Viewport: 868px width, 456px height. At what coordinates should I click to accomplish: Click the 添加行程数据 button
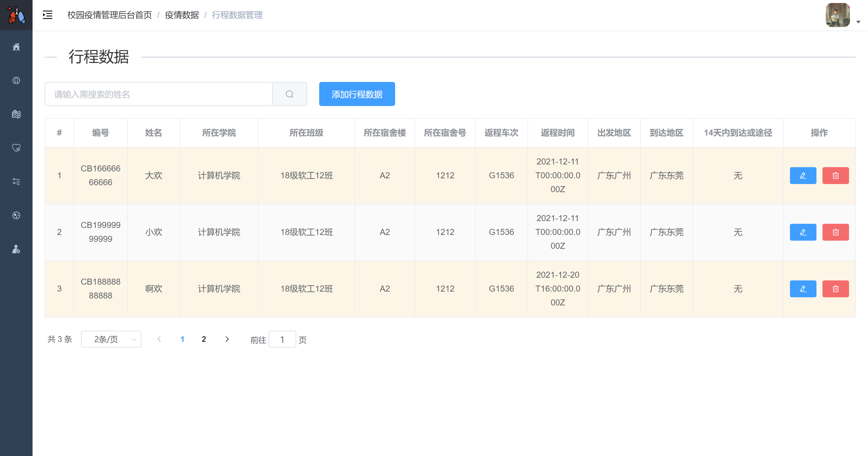click(x=357, y=94)
